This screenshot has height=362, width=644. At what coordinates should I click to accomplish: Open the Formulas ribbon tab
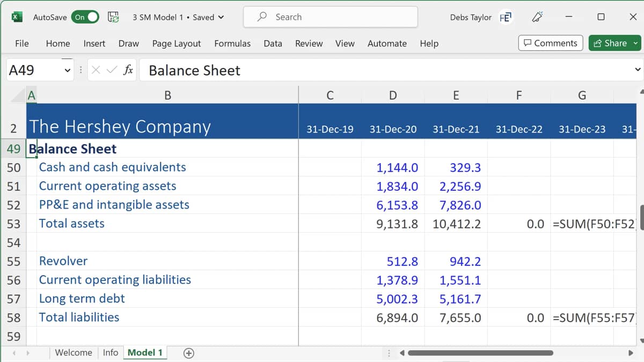(232, 43)
